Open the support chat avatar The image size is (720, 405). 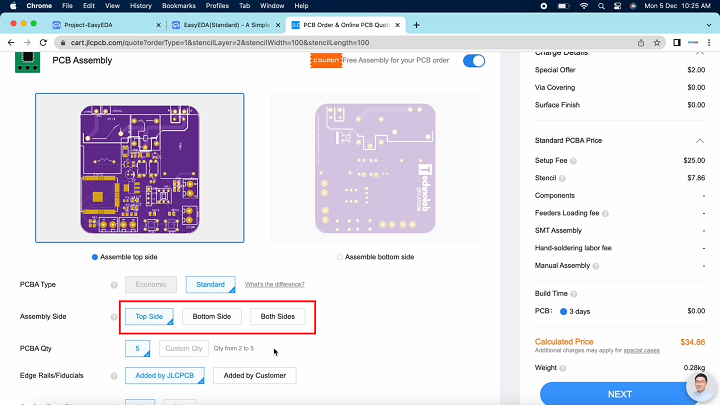coord(701,387)
